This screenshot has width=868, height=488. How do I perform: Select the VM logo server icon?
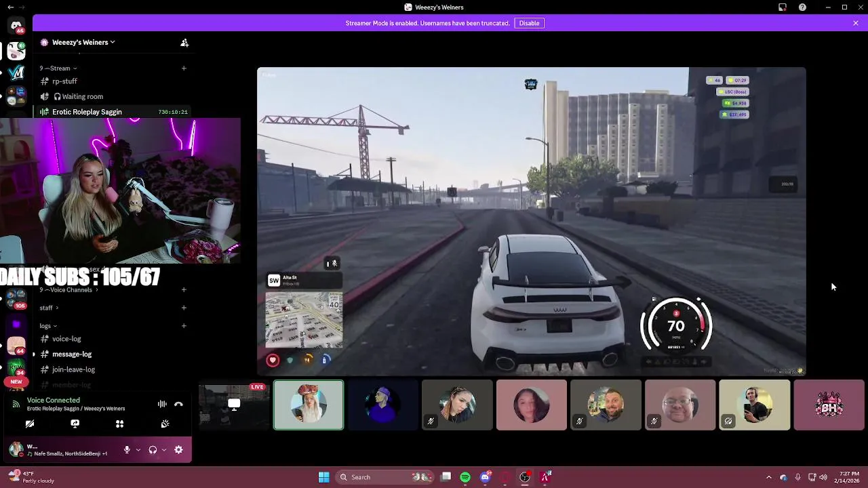coord(16,71)
